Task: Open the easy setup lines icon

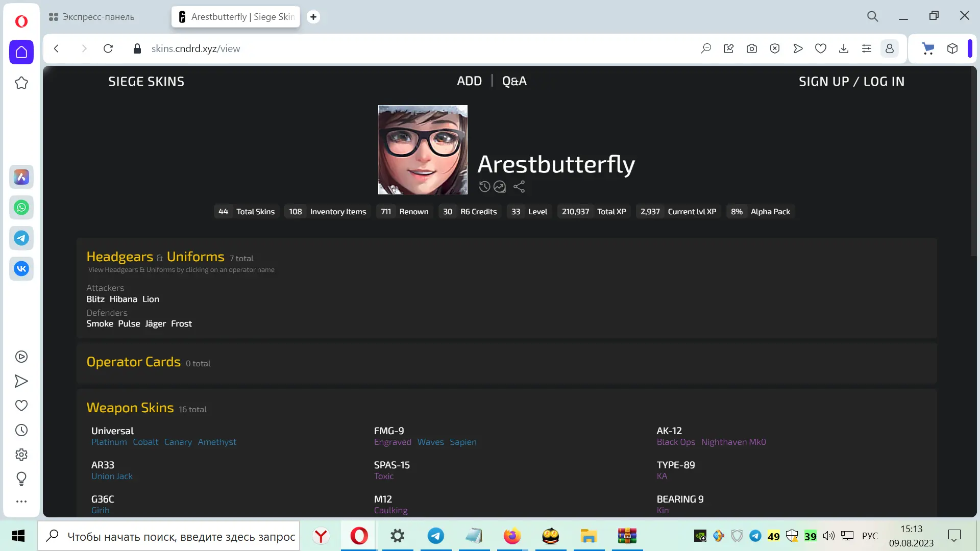Action: pyautogui.click(x=867, y=48)
